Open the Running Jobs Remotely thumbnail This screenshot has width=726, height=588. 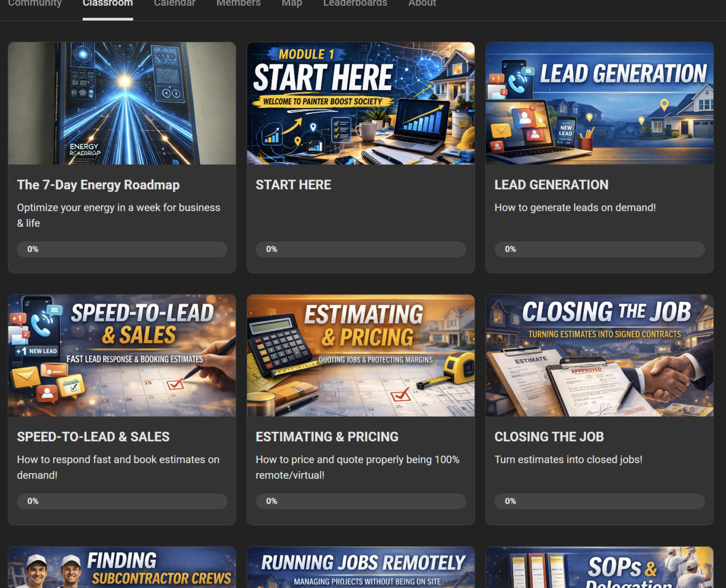point(361,567)
